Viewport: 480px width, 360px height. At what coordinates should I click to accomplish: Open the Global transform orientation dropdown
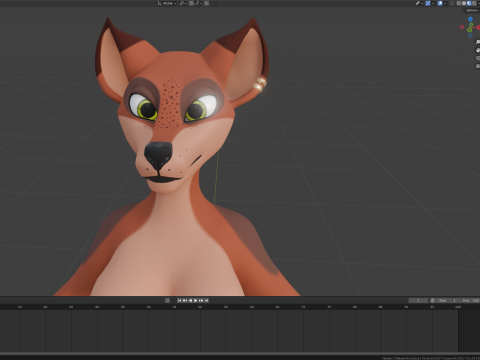pos(167,3)
